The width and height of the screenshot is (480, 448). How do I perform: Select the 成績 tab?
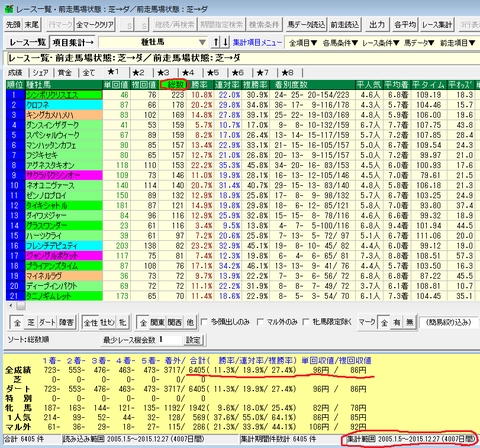click(x=16, y=73)
